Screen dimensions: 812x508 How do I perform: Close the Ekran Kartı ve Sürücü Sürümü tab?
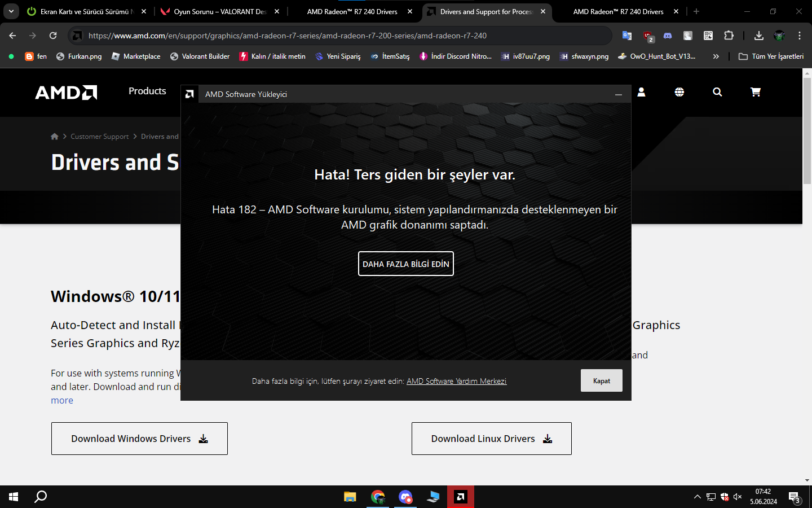tap(144, 11)
